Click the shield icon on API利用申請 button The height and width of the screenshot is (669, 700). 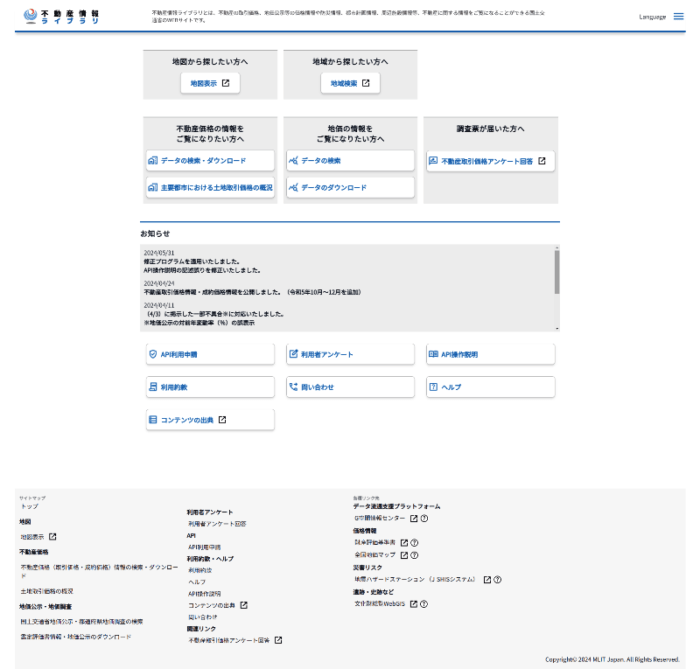pos(153,354)
